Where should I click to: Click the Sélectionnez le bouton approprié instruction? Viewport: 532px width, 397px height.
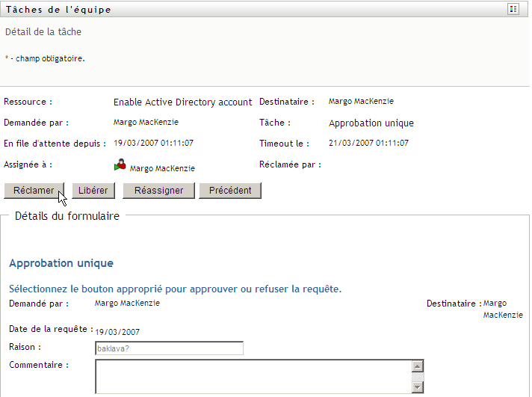(175, 289)
